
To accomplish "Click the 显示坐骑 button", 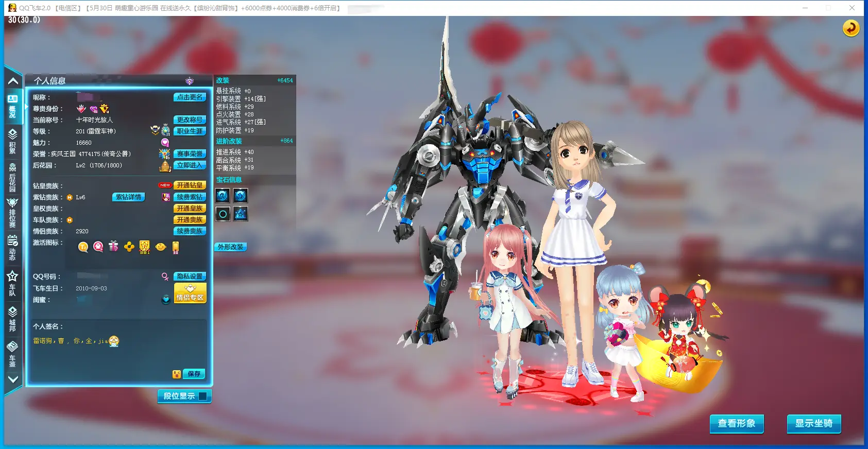I will 814,423.
